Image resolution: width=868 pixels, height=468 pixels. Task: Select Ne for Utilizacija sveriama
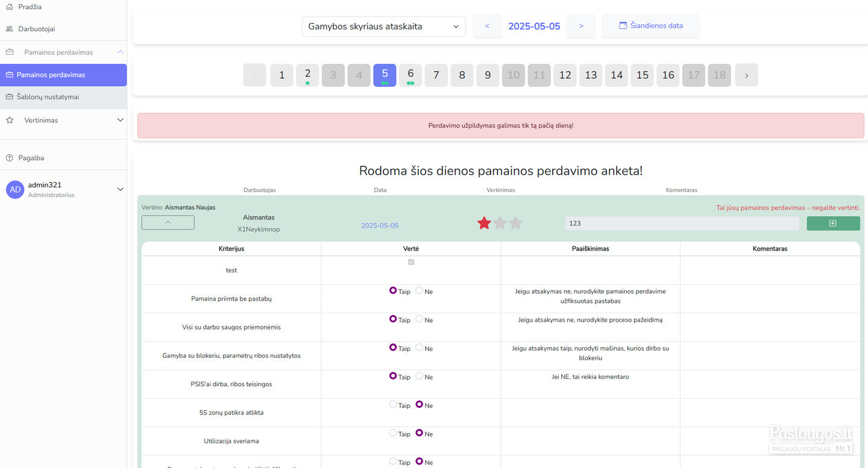point(420,432)
